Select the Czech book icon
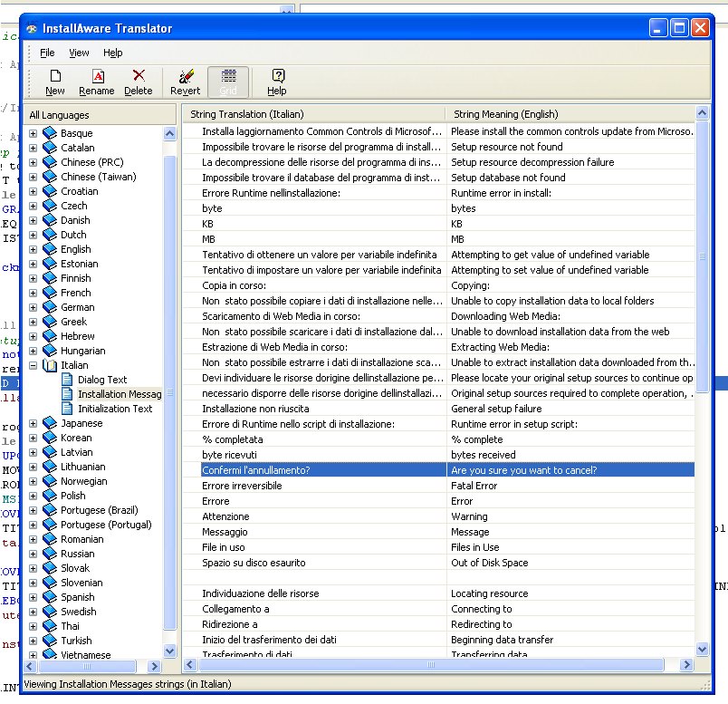 pos(50,206)
